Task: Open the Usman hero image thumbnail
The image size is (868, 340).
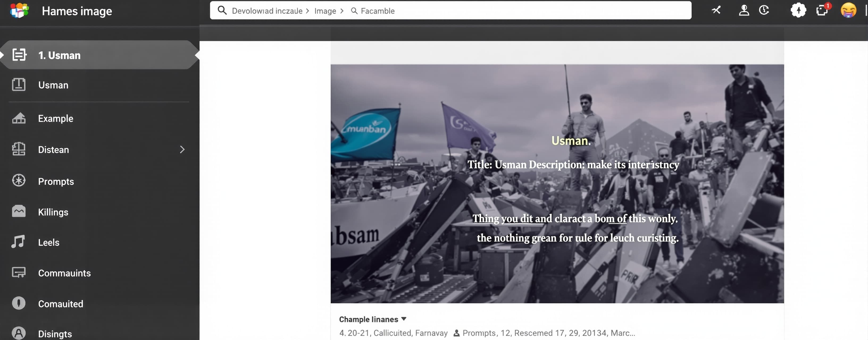Action: coord(557,184)
